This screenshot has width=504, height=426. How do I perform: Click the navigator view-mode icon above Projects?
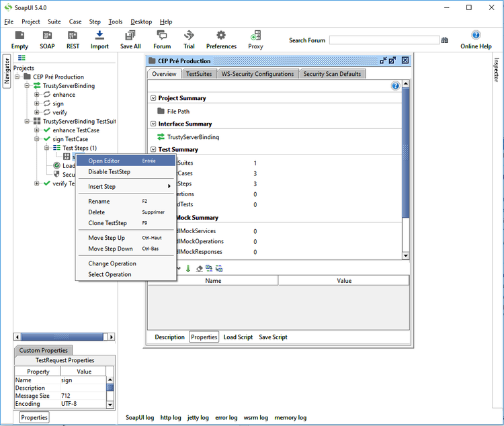tap(22, 58)
